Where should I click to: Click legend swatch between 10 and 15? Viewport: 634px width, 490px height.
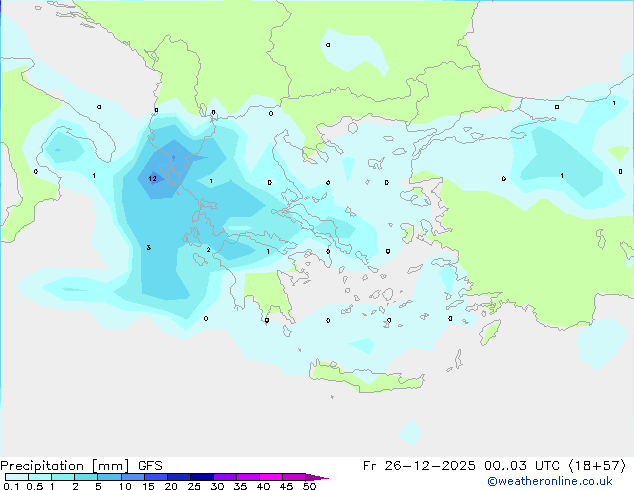pyautogui.click(x=133, y=477)
